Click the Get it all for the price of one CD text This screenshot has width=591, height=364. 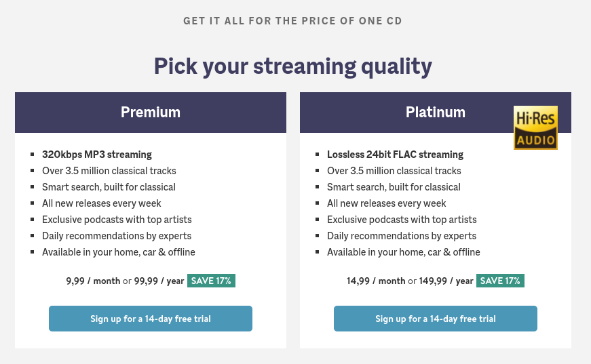tap(293, 21)
